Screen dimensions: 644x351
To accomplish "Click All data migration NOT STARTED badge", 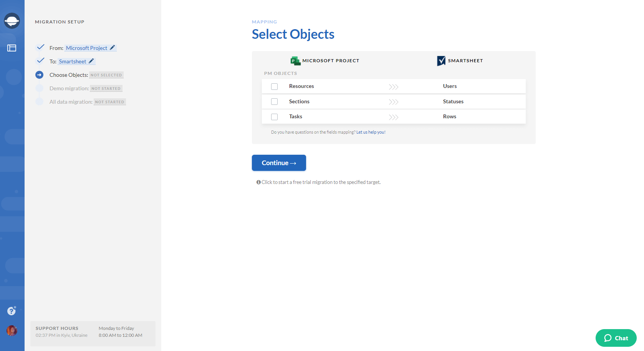I will 110,102.
